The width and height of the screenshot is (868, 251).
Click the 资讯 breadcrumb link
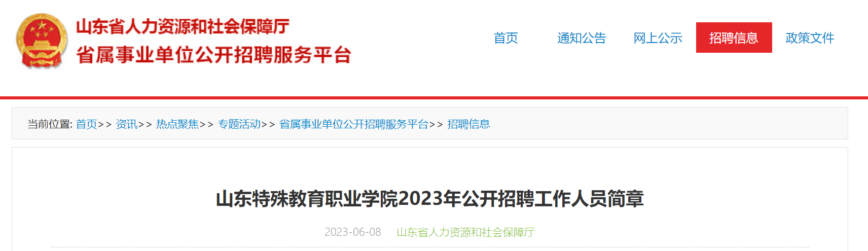127,124
